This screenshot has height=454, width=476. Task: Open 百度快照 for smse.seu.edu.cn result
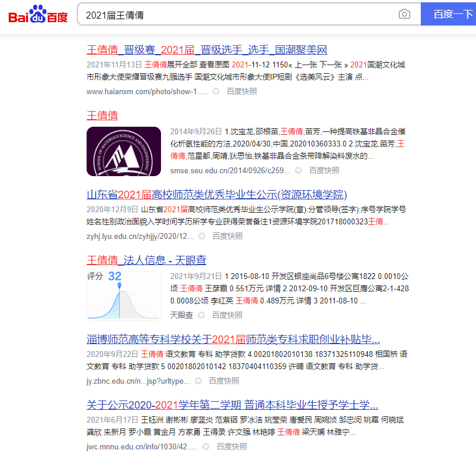[324, 170]
